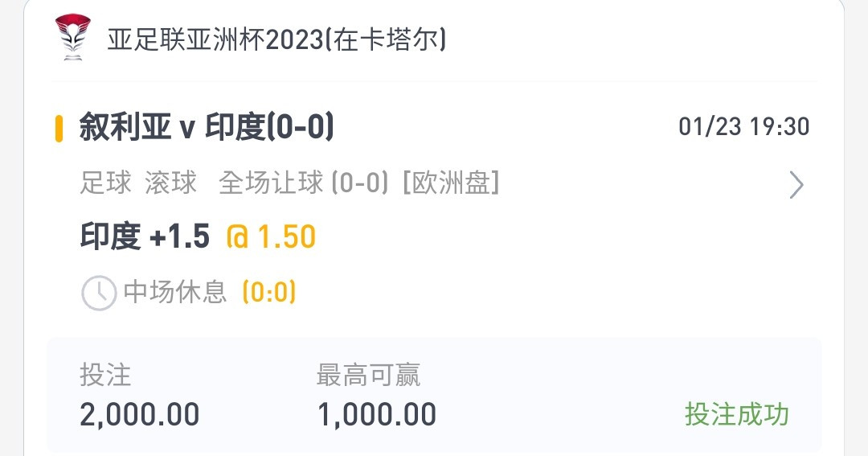Image resolution: width=868 pixels, height=456 pixels.
Task: Open the 亚足联亚洲杯2023 league title
Action: [276, 39]
